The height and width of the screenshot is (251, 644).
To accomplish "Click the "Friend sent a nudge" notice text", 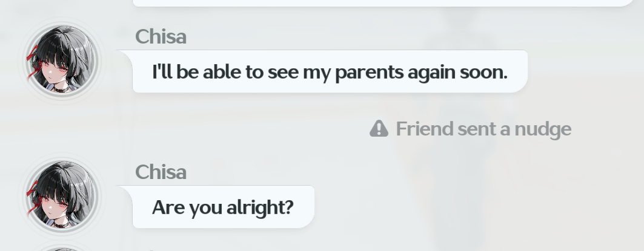I will (483, 129).
